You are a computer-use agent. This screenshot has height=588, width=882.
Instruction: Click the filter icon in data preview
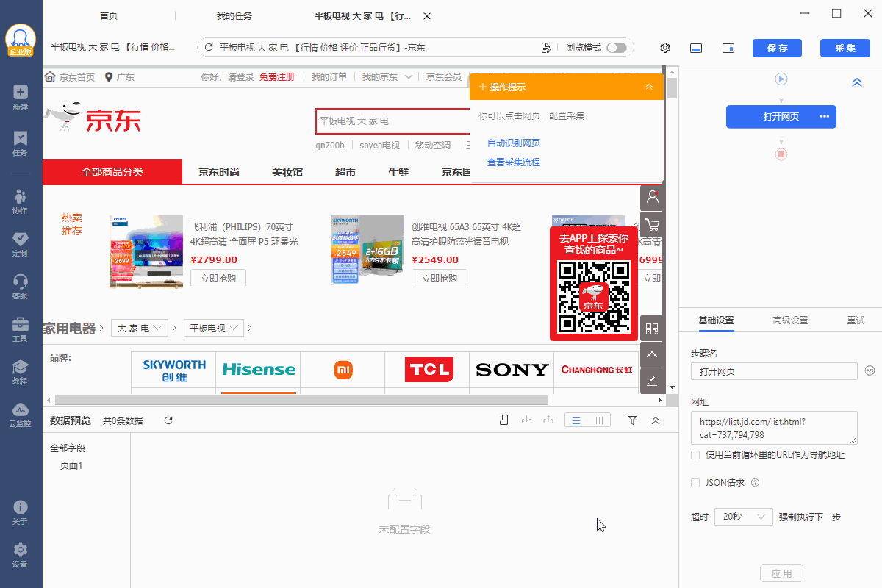coord(633,420)
